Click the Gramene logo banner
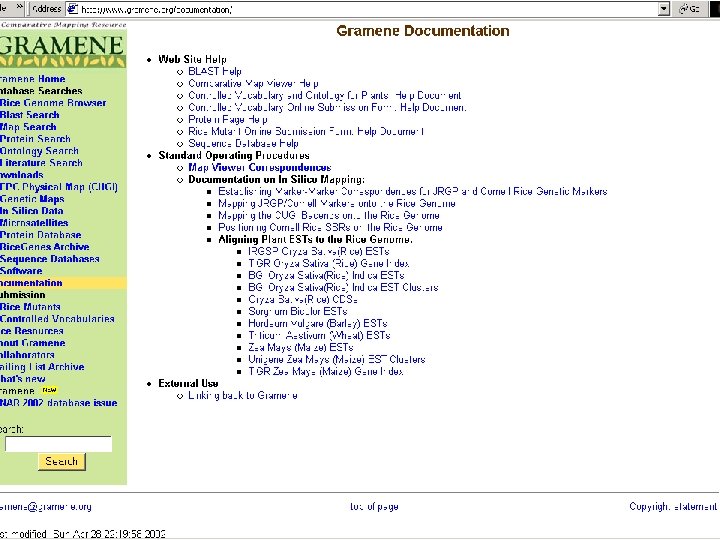The width and height of the screenshot is (720, 540). (x=63, y=49)
